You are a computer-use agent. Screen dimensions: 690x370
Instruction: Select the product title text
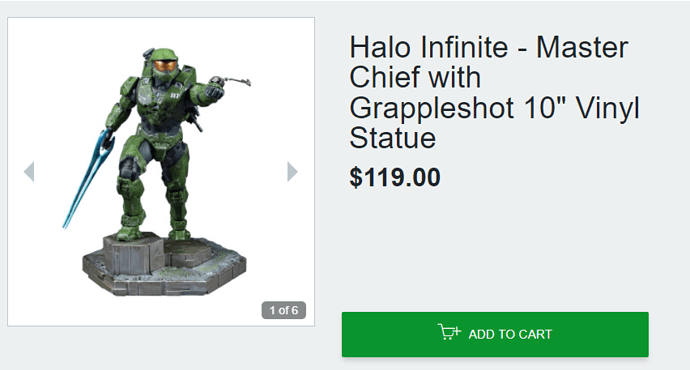click(494, 92)
